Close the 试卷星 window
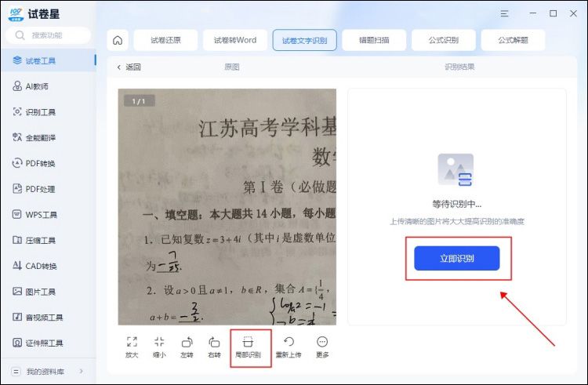Image resolution: width=588 pixels, height=385 pixels. click(x=573, y=13)
